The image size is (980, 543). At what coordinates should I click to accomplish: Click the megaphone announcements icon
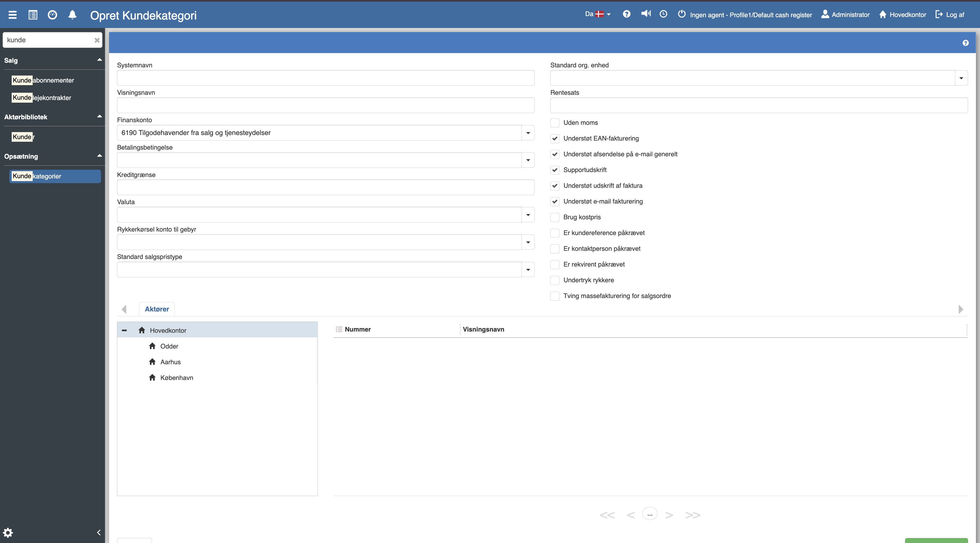click(x=645, y=14)
